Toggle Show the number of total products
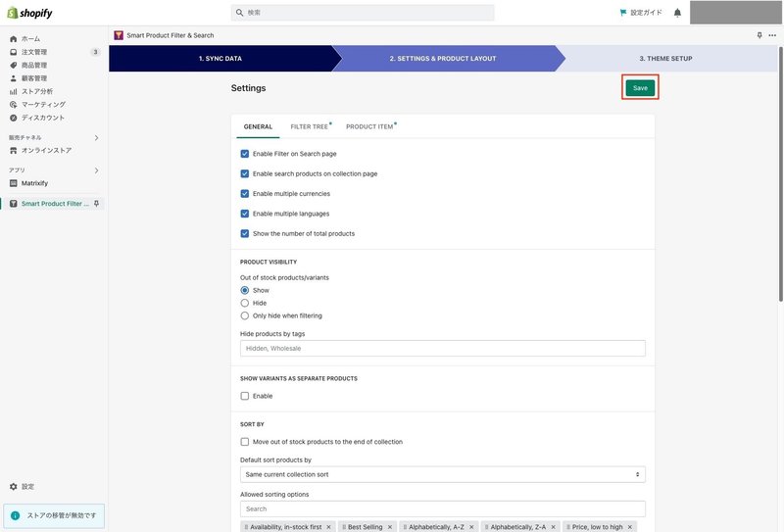This screenshot has width=784, height=532. coord(244,233)
